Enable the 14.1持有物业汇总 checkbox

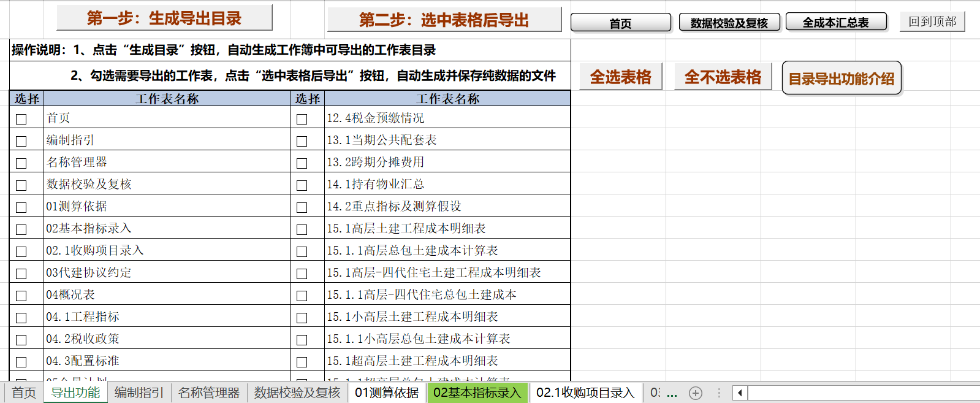point(302,185)
